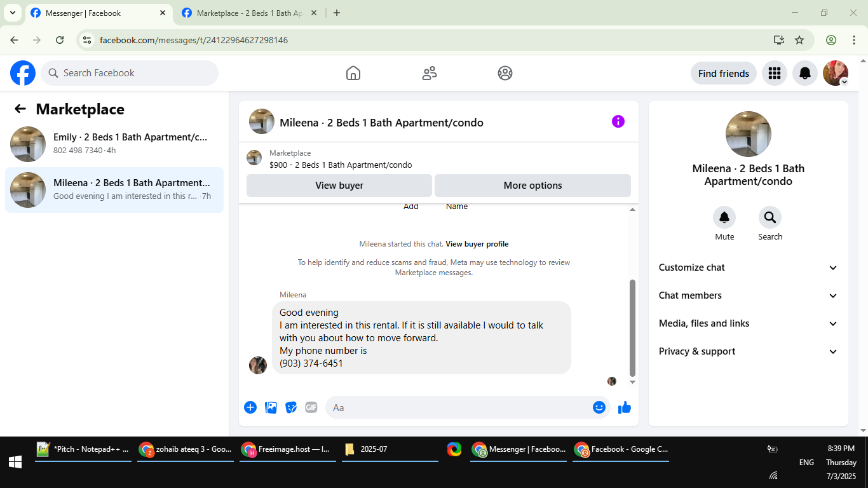Expand Chat members section
The width and height of the screenshot is (868, 488).
[749, 295]
